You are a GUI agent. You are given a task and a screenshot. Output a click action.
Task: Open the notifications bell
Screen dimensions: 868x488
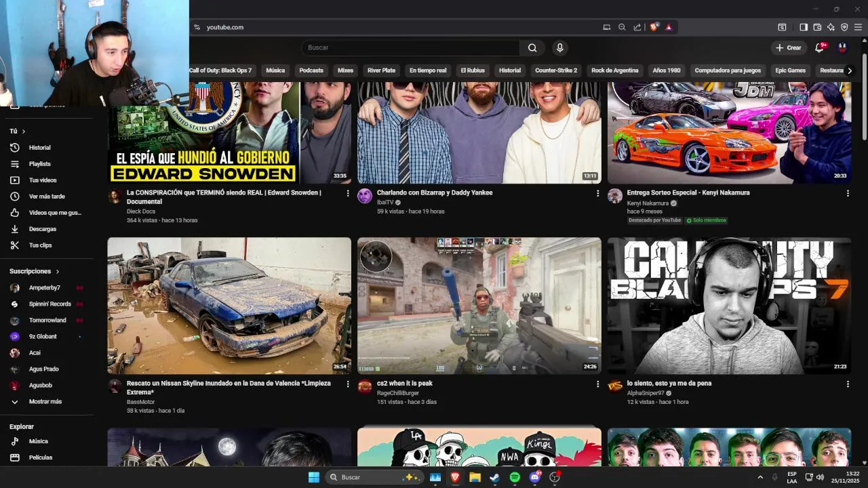click(x=820, y=47)
